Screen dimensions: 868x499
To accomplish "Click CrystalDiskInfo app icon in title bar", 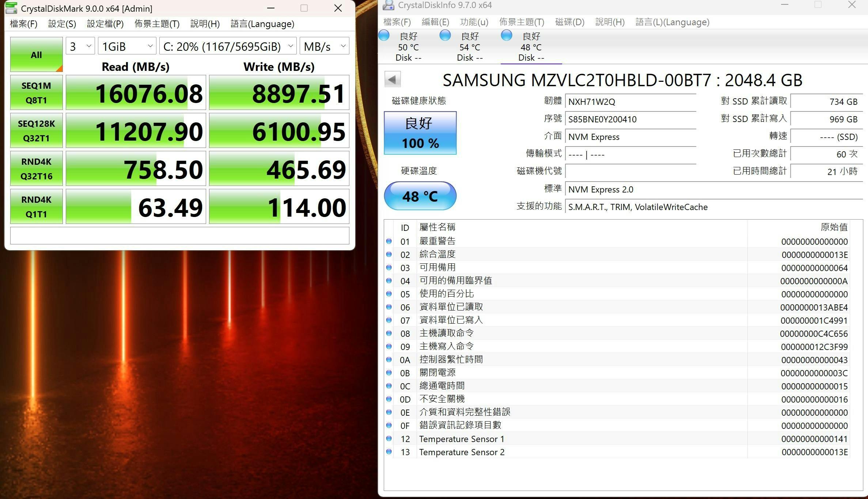I will click(x=388, y=5).
